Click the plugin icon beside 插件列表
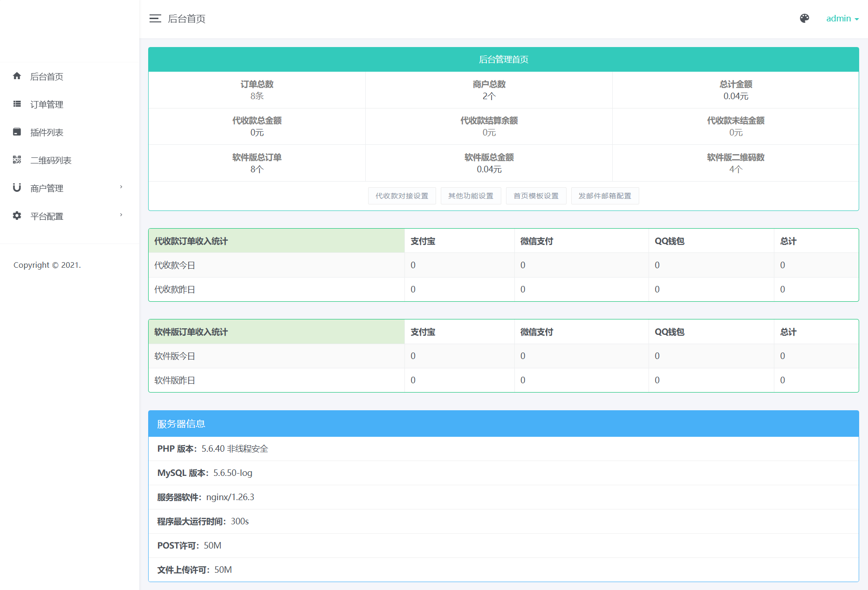 click(x=17, y=132)
